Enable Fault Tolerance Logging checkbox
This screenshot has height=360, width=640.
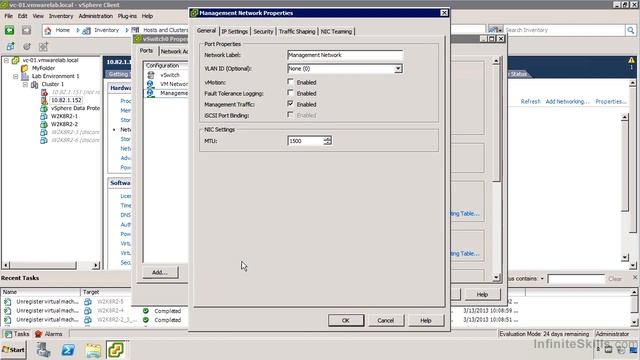tap(290, 93)
